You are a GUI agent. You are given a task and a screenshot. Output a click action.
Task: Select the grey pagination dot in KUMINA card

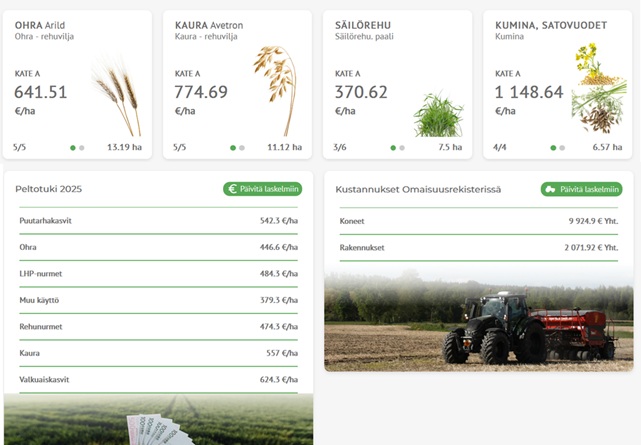pos(562,148)
